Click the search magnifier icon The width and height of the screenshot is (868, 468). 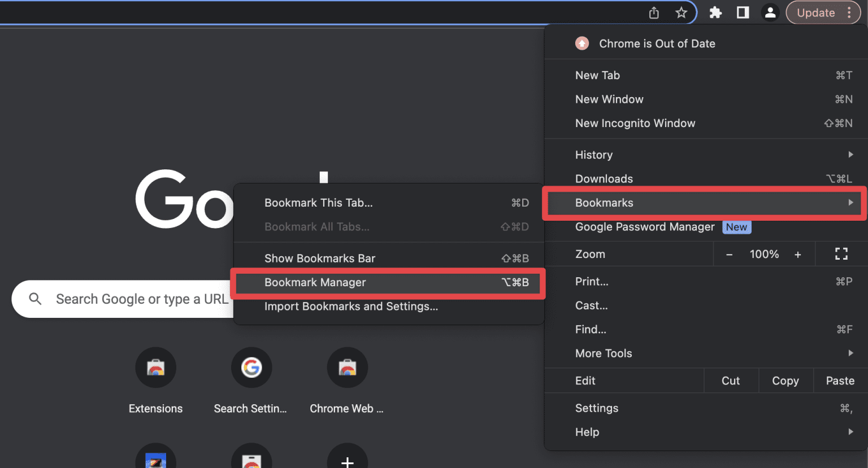tap(35, 299)
